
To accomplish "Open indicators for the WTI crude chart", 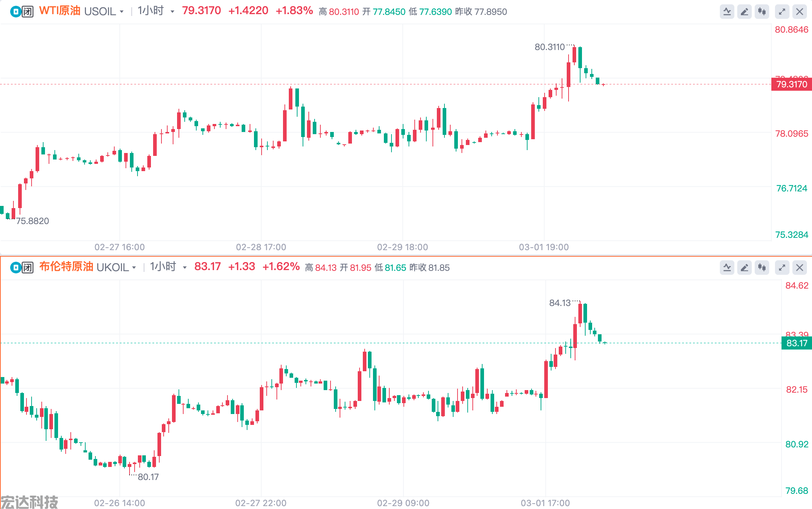I will 727,12.
